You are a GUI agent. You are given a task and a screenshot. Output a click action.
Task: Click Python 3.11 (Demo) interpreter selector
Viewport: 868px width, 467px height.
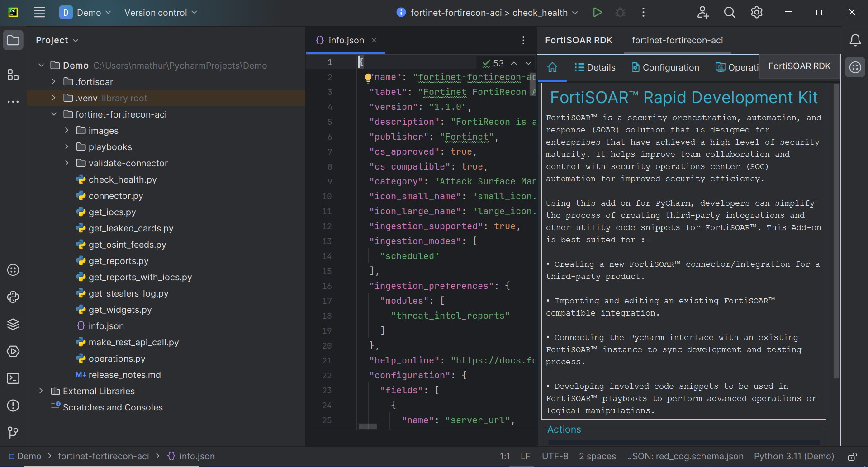pyautogui.click(x=794, y=457)
